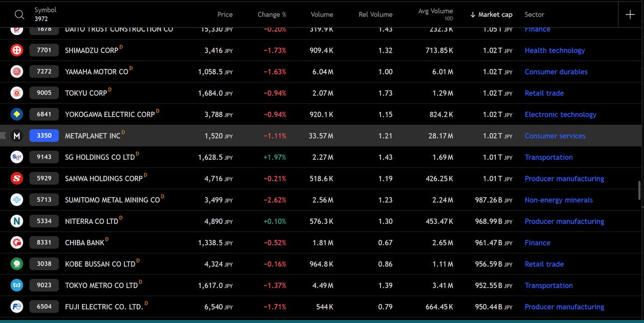Screen dimensions: 644x323
Task: Click the Shimadzu Corp company logo
Action: click(x=17, y=50)
